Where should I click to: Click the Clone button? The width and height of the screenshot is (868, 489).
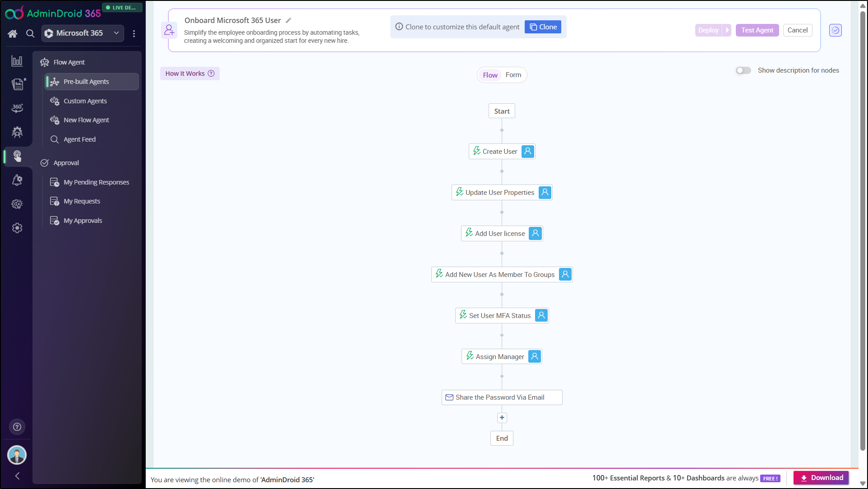click(x=543, y=27)
